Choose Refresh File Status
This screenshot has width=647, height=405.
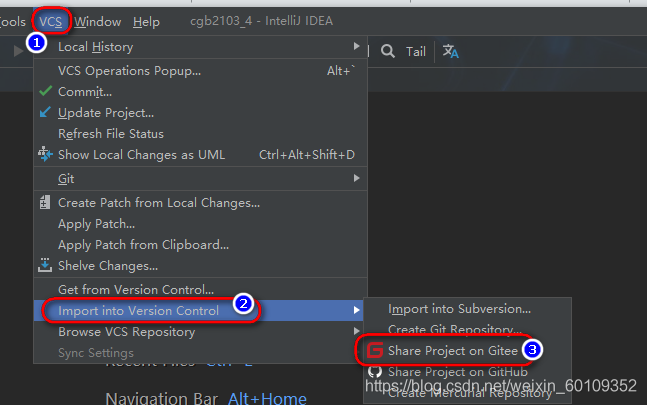111,134
